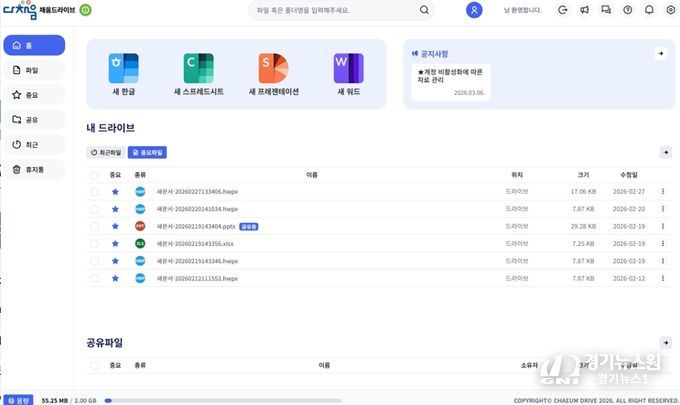680x405 pixels.
Task: Click the logout icon in top bar
Action: [x=563, y=10]
